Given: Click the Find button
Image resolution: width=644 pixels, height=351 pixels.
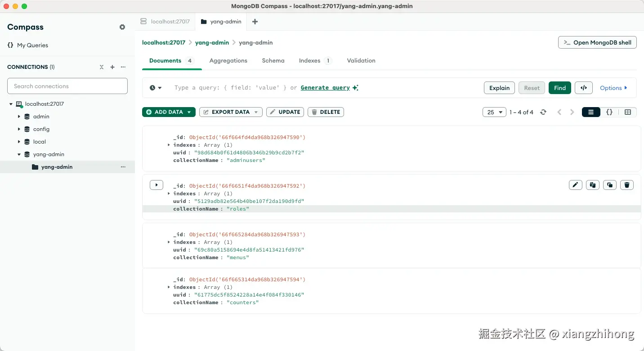Looking at the screenshot, I should (560, 88).
